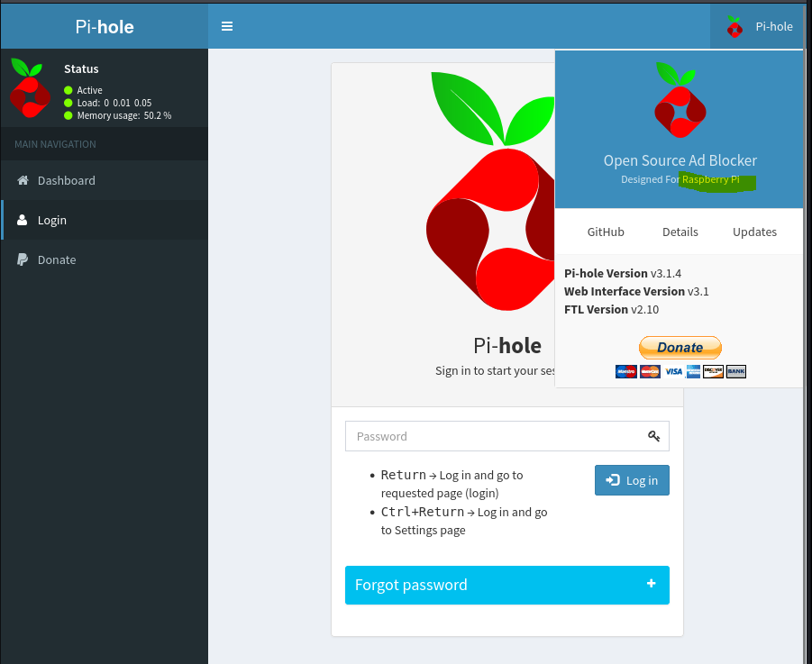Click the Visa card icon
The width and height of the screenshot is (812, 664).
pyautogui.click(x=673, y=371)
